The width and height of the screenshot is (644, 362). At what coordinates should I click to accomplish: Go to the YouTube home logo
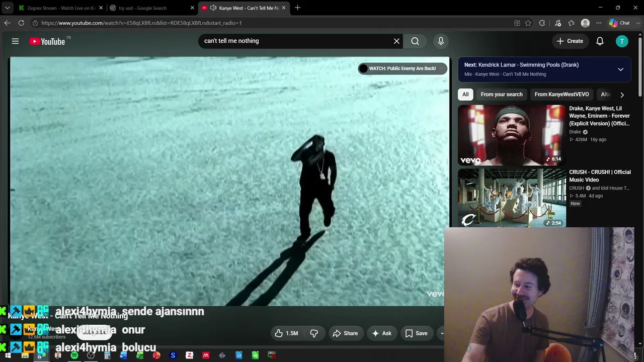click(47, 41)
